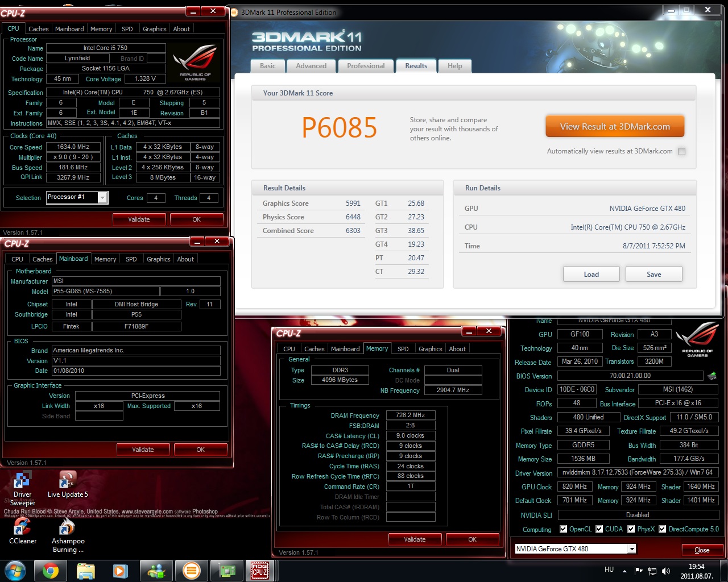Screen dimensions: 728x582
Task: Show hidden system tray icons arrow
Action: [x=624, y=571]
